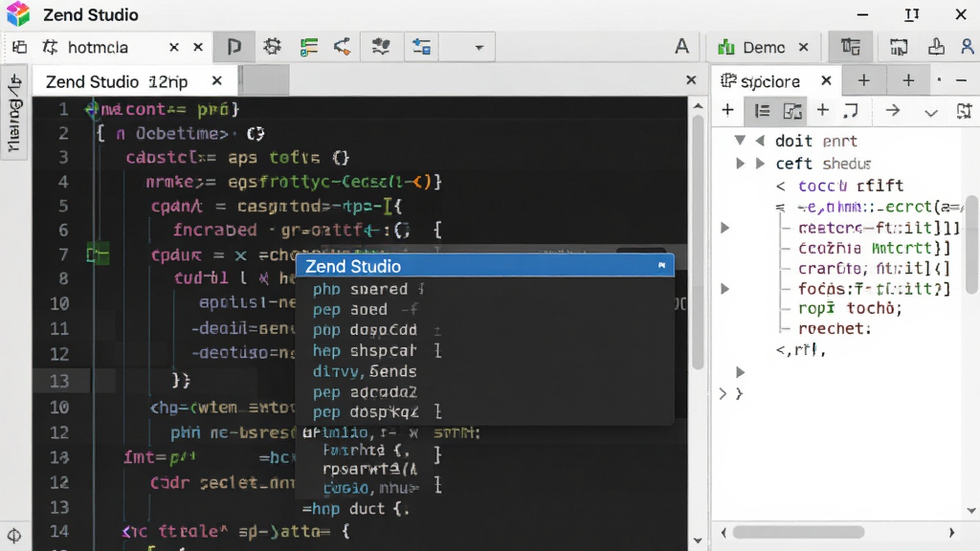Screen dimensions: 980x551
Task: Open the vertical side panel tab on left
Action: pos(14,113)
